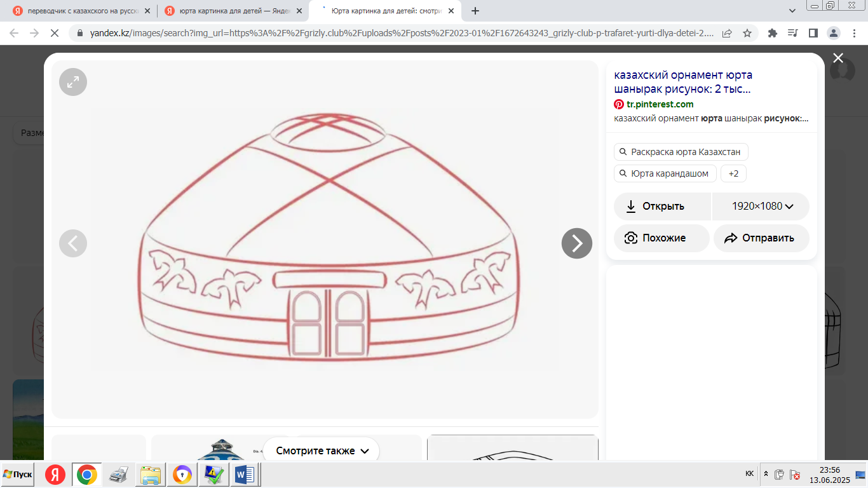Go back to the previous page
Screen dimensions: 868x488
pyautogui.click(x=14, y=33)
